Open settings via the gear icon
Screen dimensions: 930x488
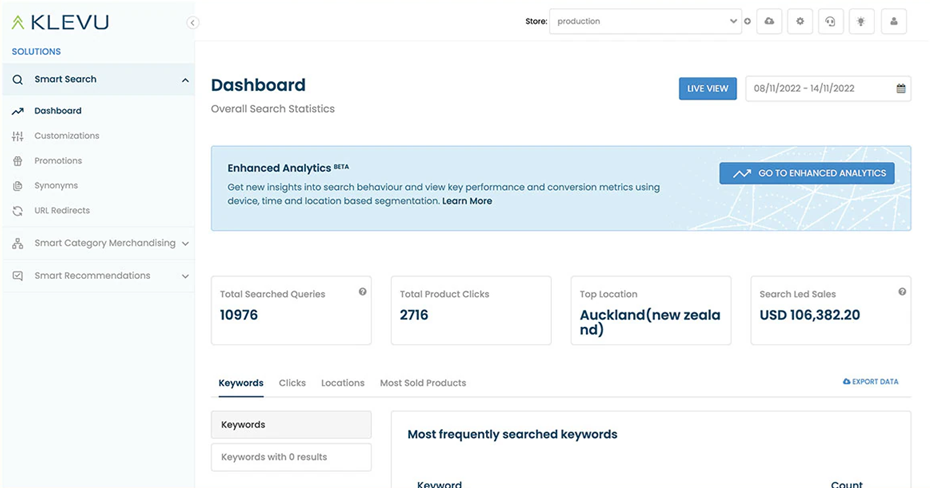point(800,21)
